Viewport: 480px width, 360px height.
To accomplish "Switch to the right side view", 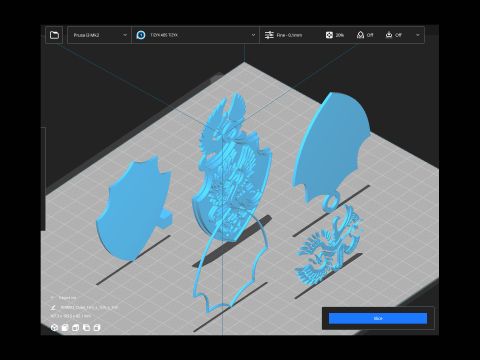I will point(97,328).
